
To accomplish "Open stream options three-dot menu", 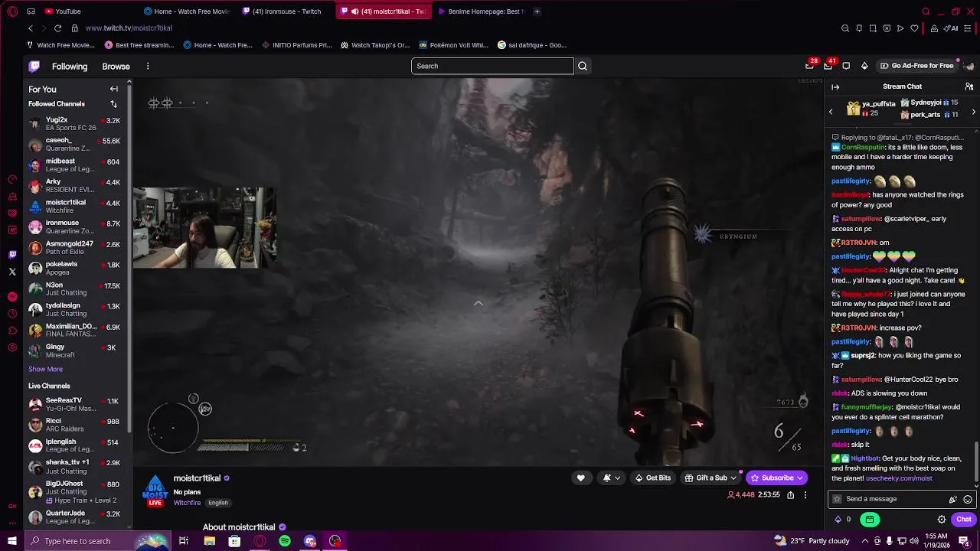I will pos(805,495).
